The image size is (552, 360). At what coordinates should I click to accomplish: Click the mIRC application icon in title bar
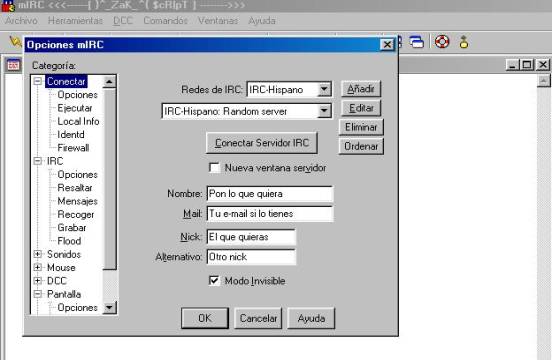click(x=8, y=5)
